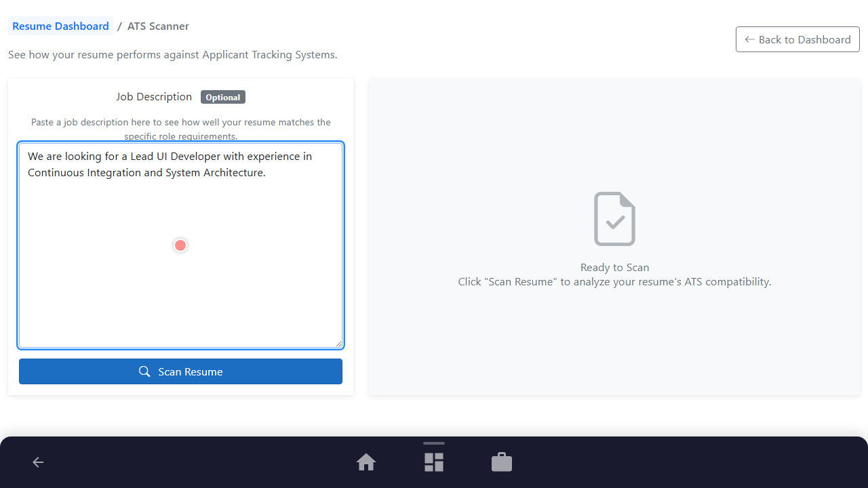Click the 'Paste a job description here' hint
This screenshot has width=868, height=488.
[x=181, y=129]
